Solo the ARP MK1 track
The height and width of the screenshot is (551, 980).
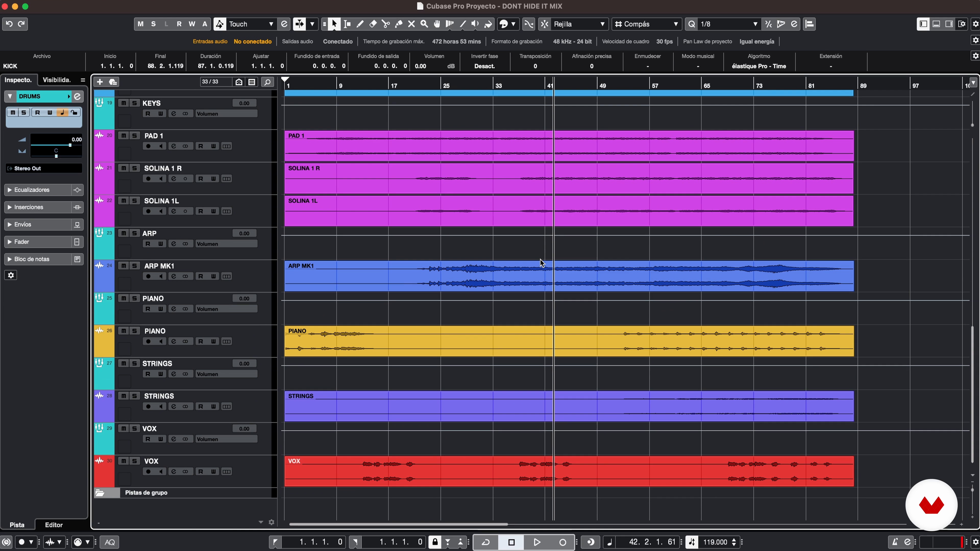tap(134, 266)
